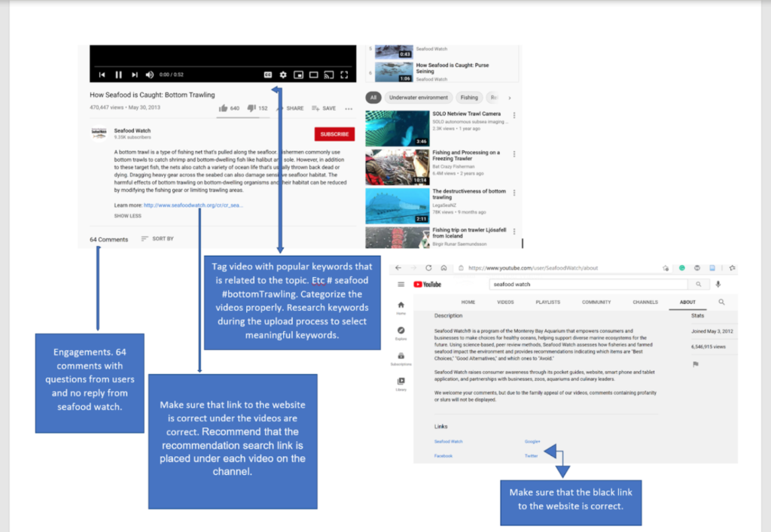Click the green extension icon in browser toolbar

[681, 268]
